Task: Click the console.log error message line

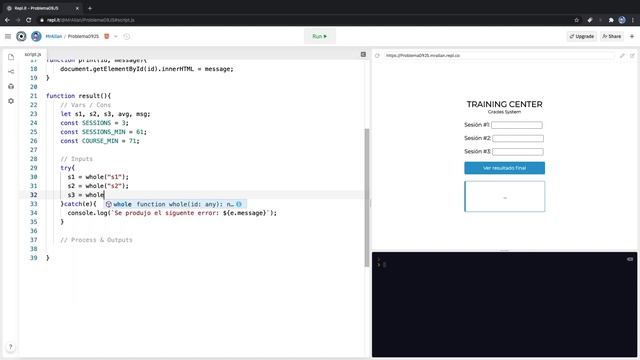Action: [172, 213]
